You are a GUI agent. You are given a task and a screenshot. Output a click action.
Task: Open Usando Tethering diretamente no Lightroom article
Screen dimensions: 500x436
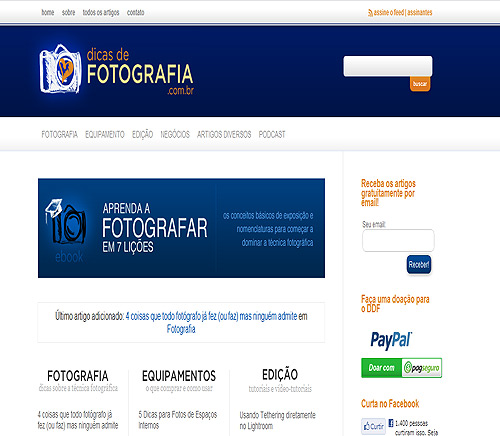coord(277,420)
